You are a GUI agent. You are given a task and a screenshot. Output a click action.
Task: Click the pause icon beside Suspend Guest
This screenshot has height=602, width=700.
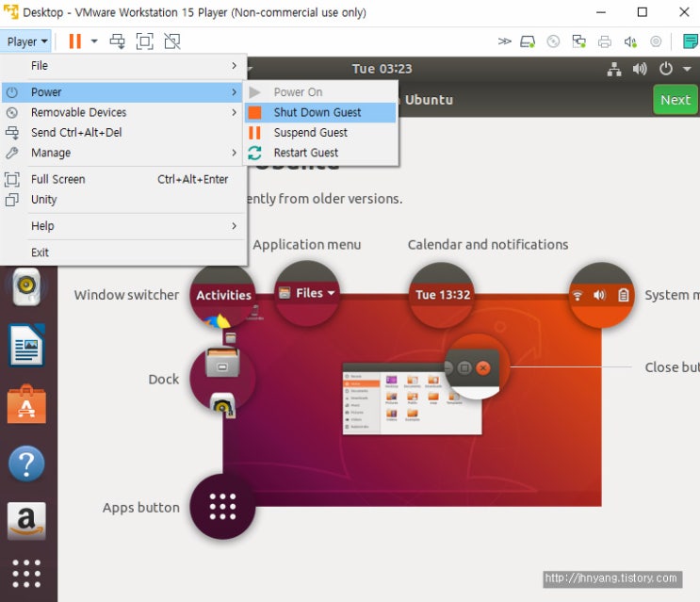click(x=255, y=133)
